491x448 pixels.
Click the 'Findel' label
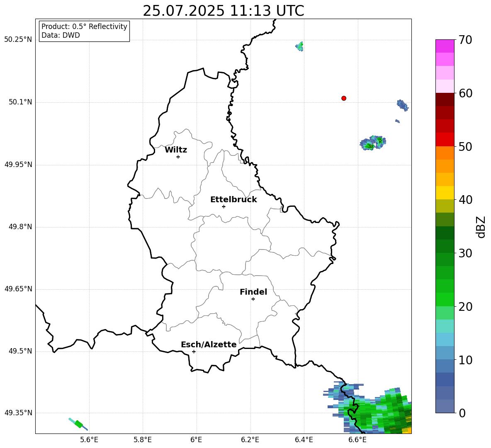click(x=253, y=292)
